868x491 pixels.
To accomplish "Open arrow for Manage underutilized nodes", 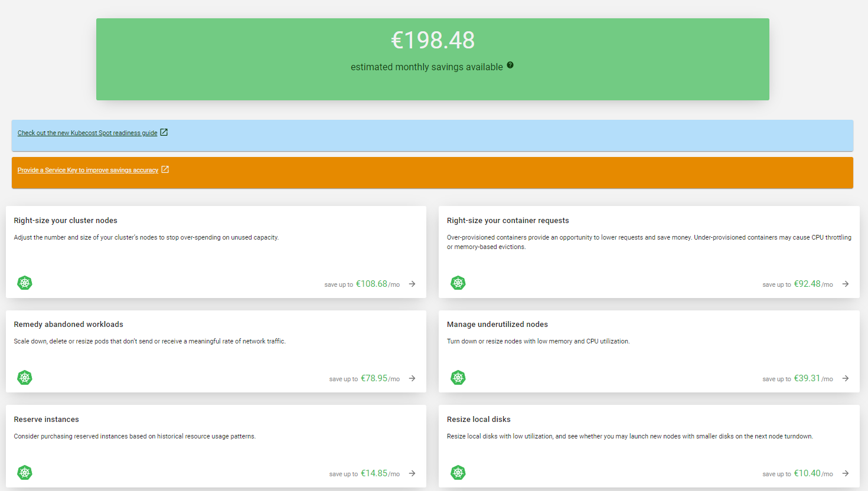I will coord(846,378).
